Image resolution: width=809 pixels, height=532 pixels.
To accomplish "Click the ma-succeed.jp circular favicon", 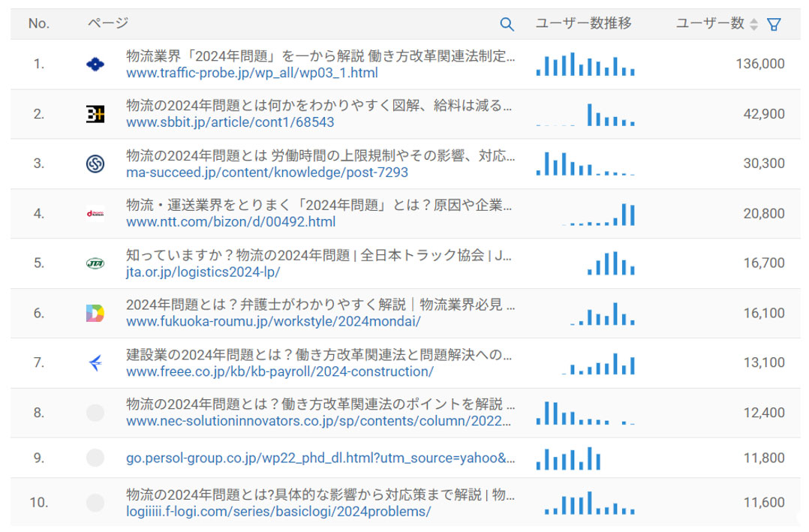I will [95, 164].
